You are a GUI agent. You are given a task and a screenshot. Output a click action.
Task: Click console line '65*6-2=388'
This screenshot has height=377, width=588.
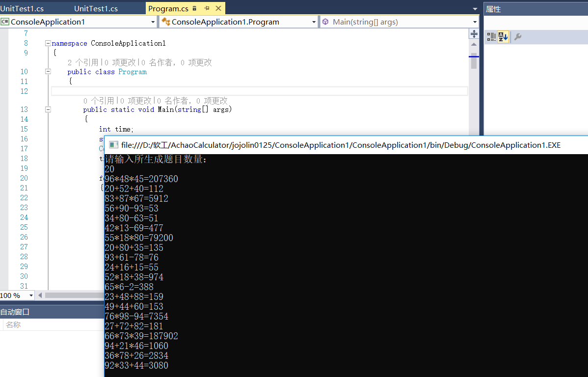(x=129, y=287)
